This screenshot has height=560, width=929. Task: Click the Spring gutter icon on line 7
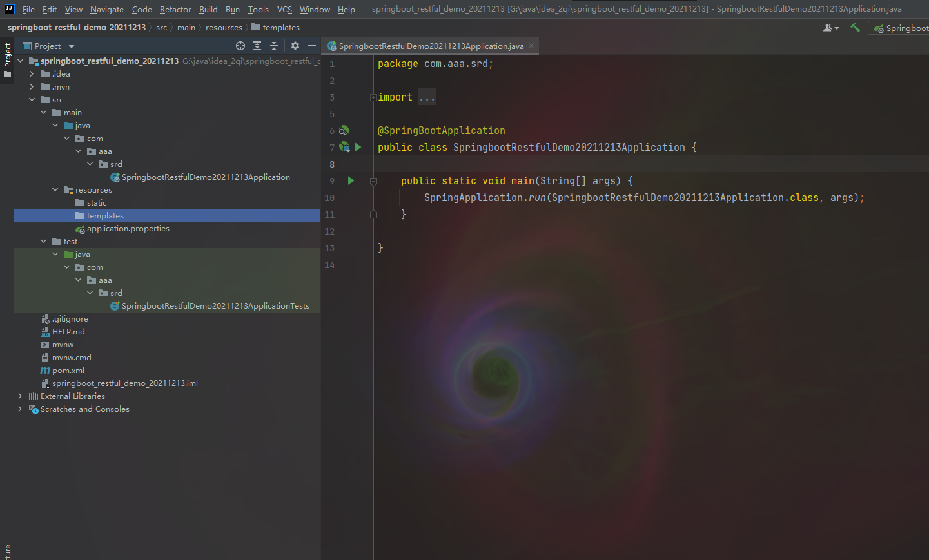pyautogui.click(x=344, y=148)
